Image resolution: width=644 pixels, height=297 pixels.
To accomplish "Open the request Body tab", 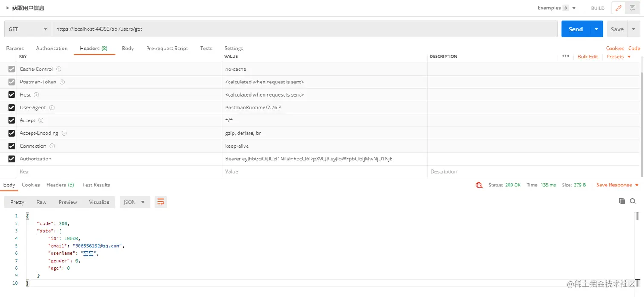I will point(128,48).
